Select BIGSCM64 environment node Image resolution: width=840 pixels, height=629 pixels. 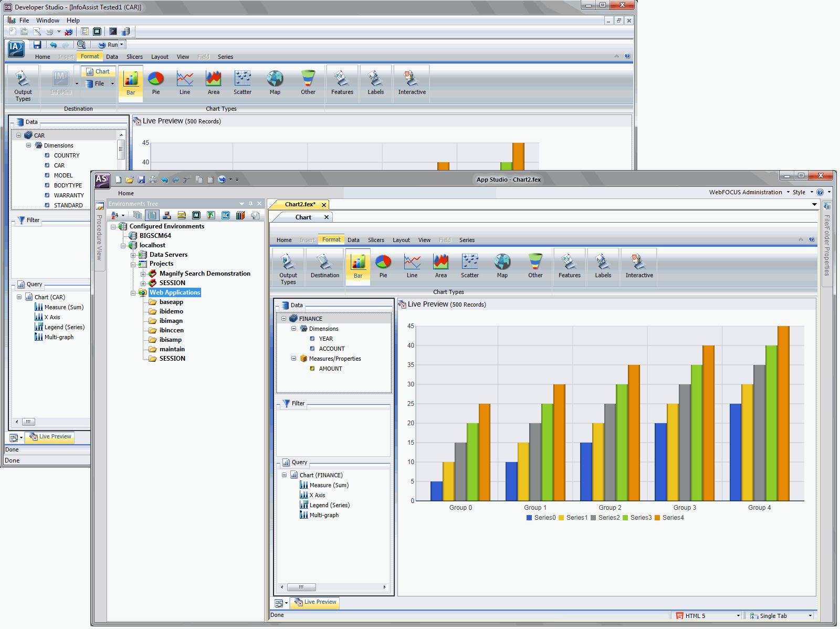coord(155,236)
